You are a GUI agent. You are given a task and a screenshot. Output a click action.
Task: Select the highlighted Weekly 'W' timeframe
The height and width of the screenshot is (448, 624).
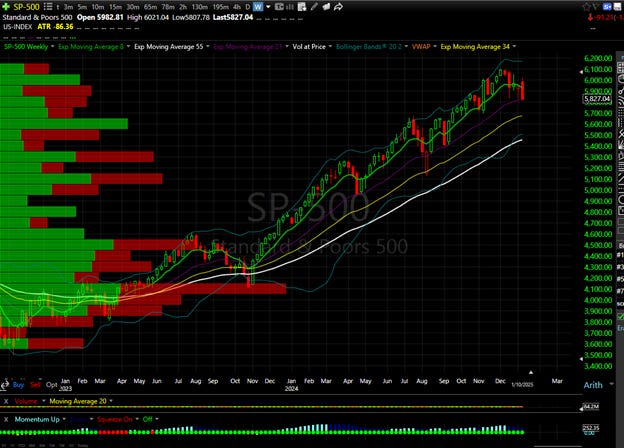tap(258, 7)
